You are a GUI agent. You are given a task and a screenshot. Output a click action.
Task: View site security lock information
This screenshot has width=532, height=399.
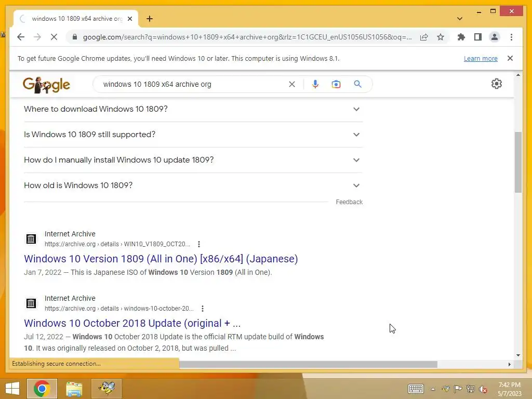point(75,37)
